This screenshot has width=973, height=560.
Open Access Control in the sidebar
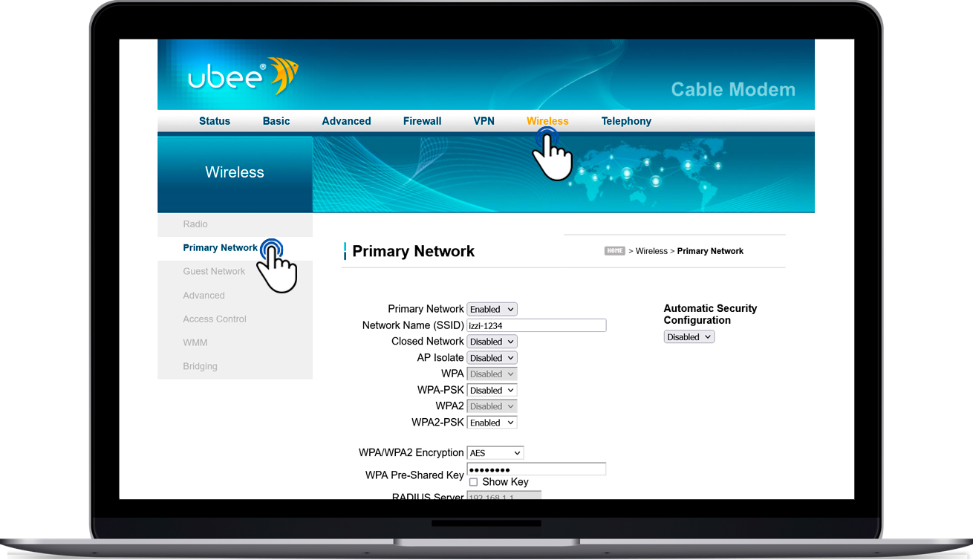pos(215,319)
